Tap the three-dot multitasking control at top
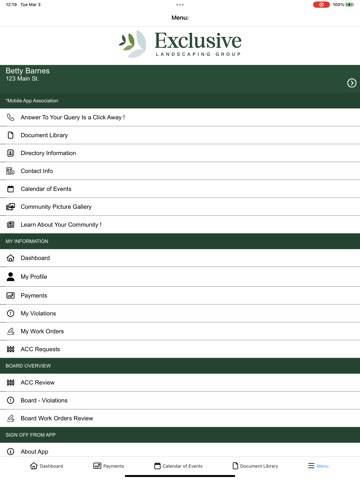Image resolution: width=360 pixels, height=480 pixels. coord(180,5)
